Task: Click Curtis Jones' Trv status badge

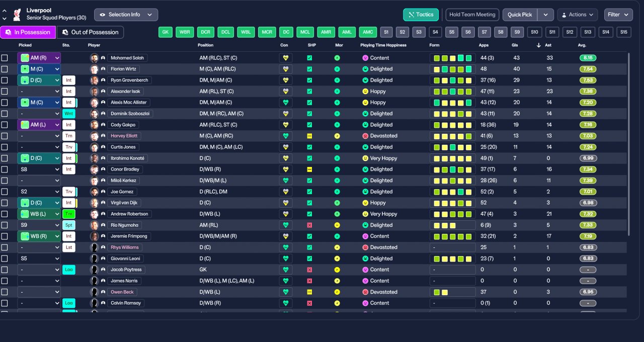Action: click(x=68, y=147)
